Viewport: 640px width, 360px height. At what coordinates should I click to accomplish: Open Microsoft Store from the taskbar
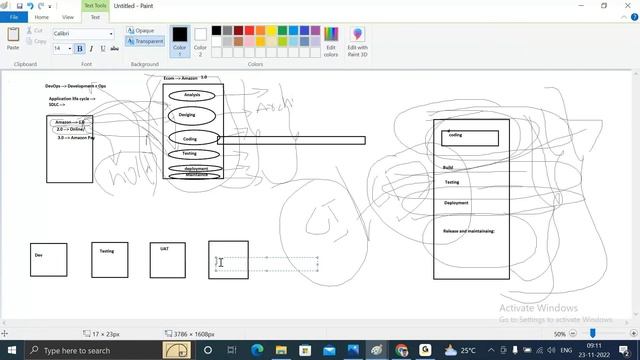click(305, 350)
